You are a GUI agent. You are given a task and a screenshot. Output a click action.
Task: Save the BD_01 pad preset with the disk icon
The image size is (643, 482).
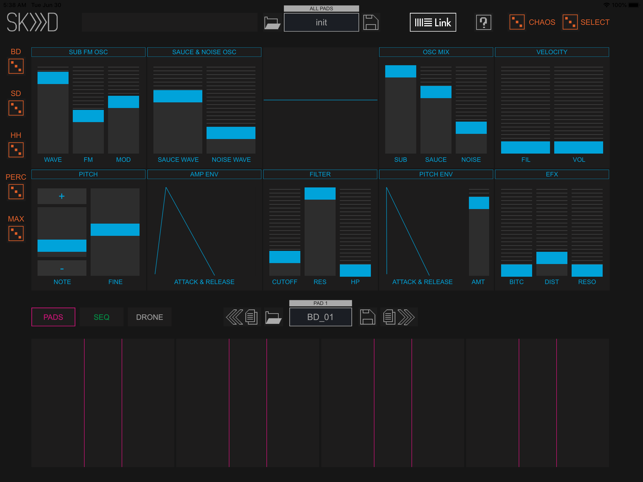tap(367, 317)
